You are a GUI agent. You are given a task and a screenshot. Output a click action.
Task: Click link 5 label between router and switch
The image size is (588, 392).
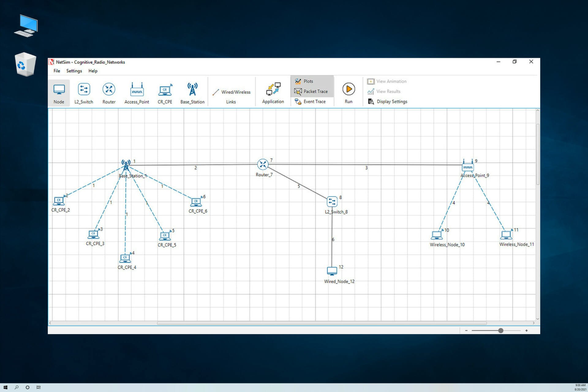(x=299, y=186)
